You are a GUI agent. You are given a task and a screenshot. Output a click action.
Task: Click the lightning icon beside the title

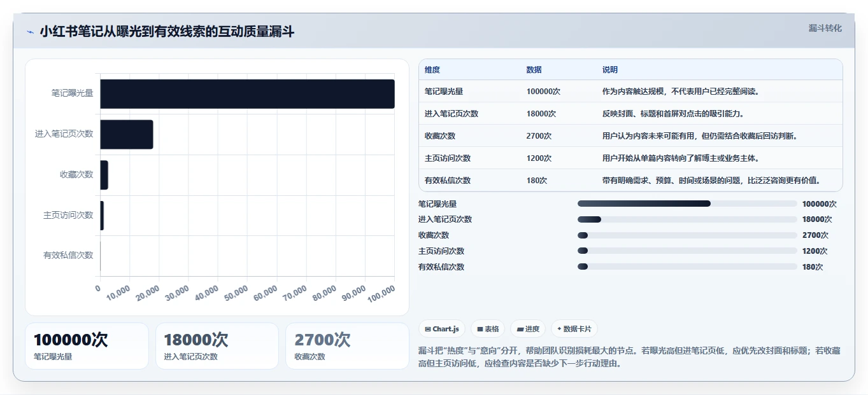pos(30,32)
